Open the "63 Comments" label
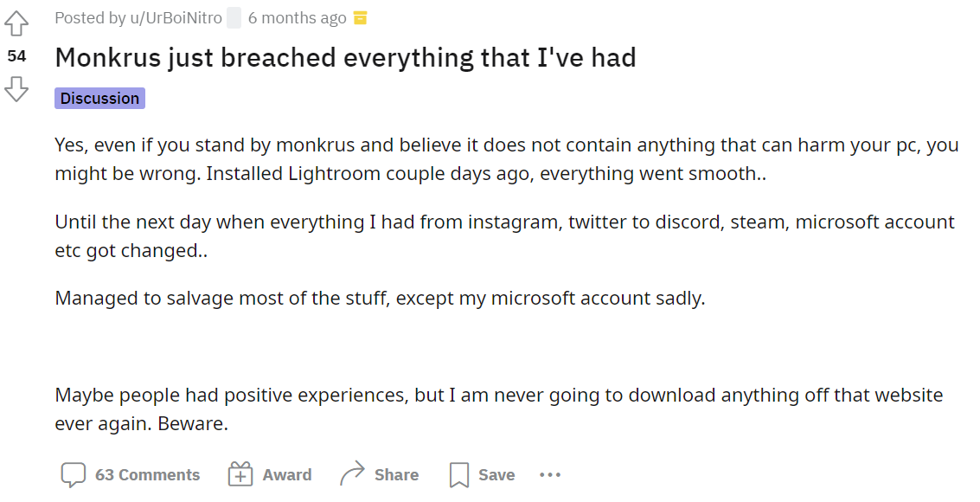Image resolution: width=980 pixels, height=502 pixels. (147, 475)
